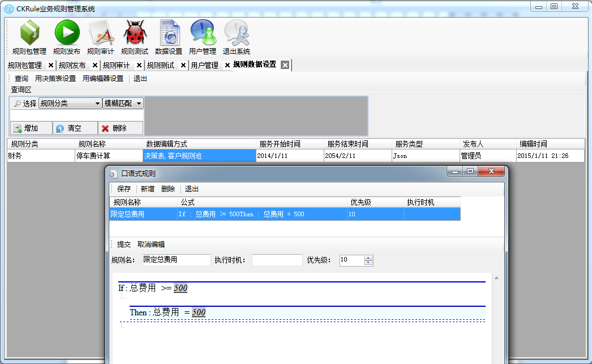The height and width of the screenshot is (364, 592).
Task: Click 退出系统 exit icon
Action: pos(237,37)
